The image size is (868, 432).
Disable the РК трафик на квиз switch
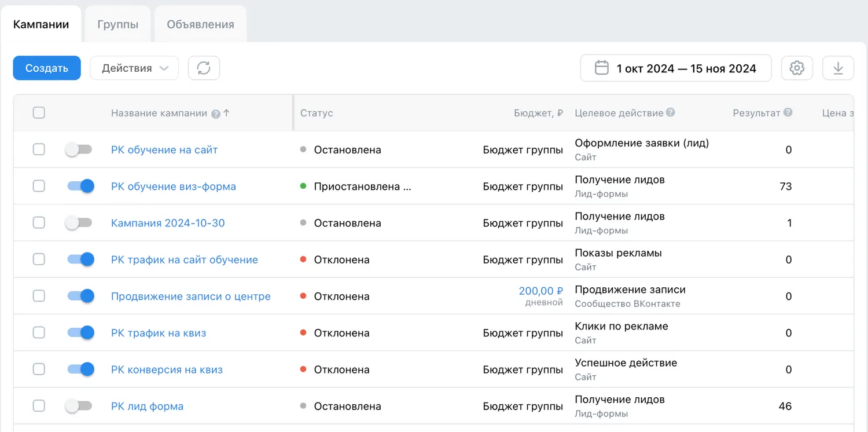tap(80, 332)
